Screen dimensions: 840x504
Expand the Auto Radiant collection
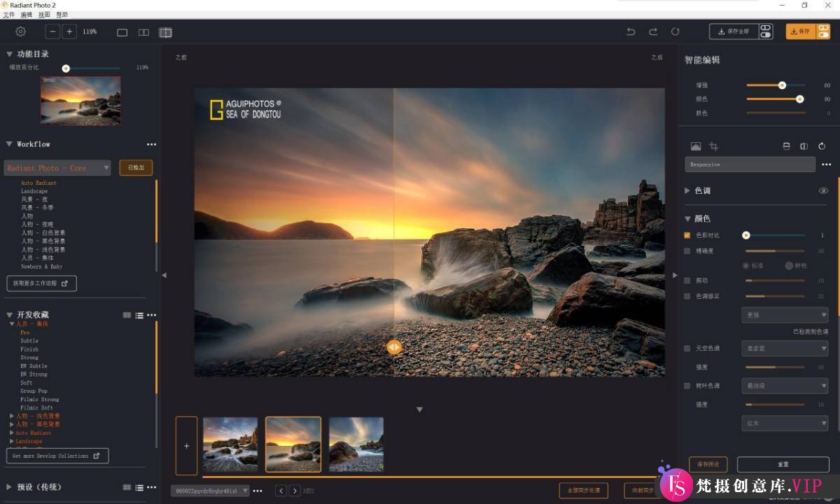(x=12, y=433)
